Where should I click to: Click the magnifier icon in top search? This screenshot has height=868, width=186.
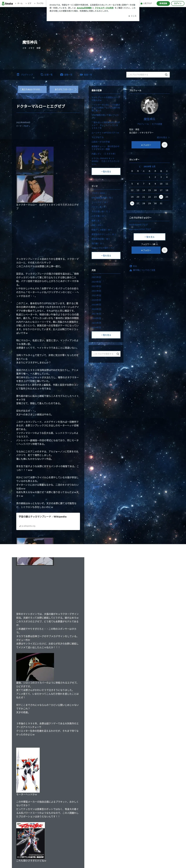(166, 75)
